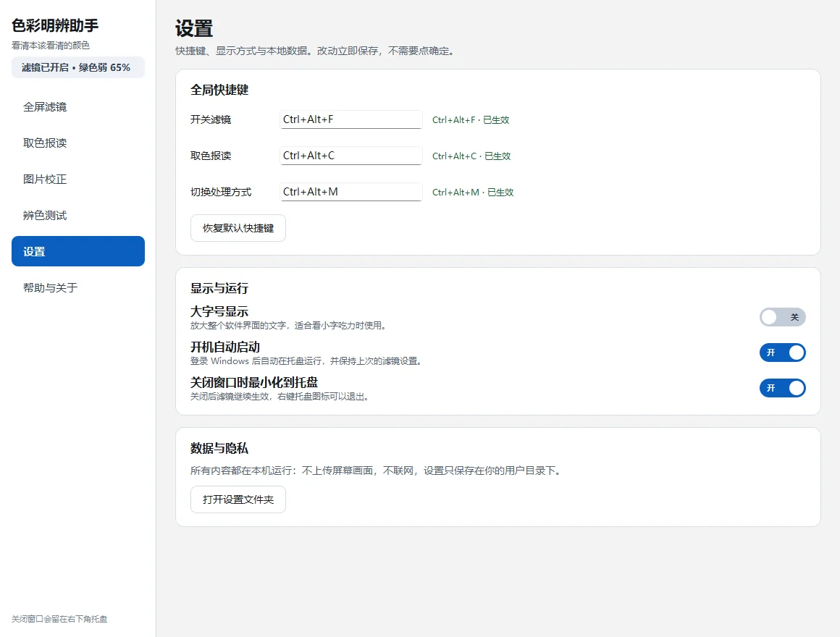The width and height of the screenshot is (840, 637).
Task: Click the 开关滤镜 shortcut input field
Action: point(351,119)
